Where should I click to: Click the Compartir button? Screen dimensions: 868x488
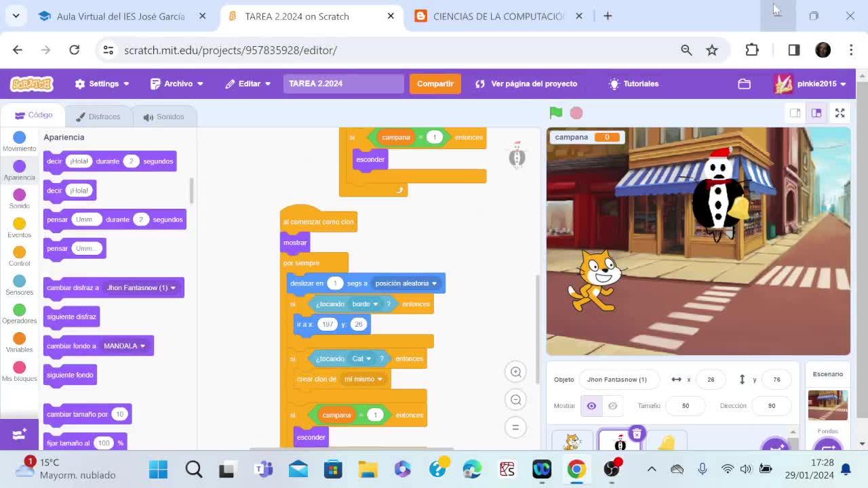(x=435, y=83)
